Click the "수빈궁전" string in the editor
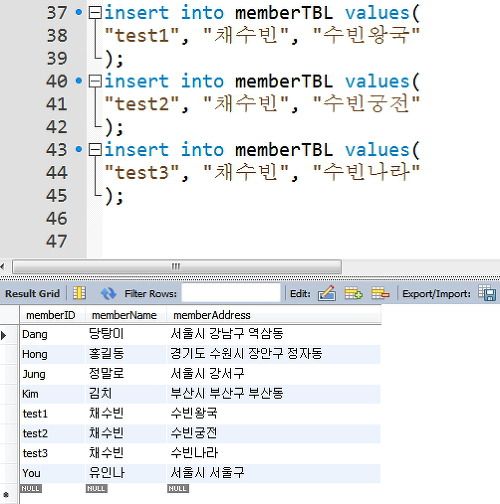Screen dimensions: 500x504 pyautogui.click(x=366, y=103)
